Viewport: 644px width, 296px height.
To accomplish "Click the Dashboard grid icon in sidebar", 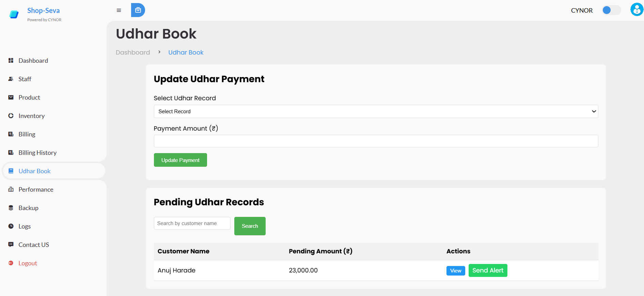I will (11, 60).
